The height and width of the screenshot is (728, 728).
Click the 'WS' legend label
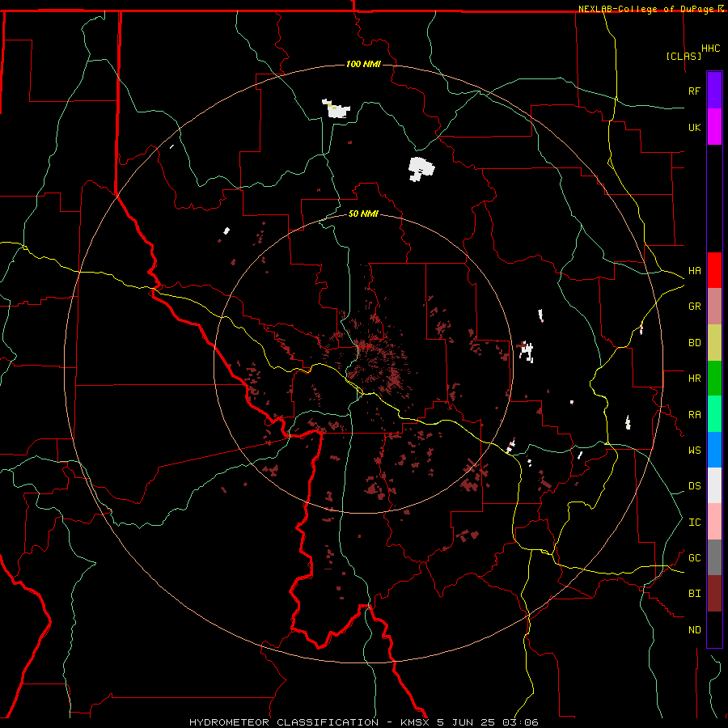(694, 451)
